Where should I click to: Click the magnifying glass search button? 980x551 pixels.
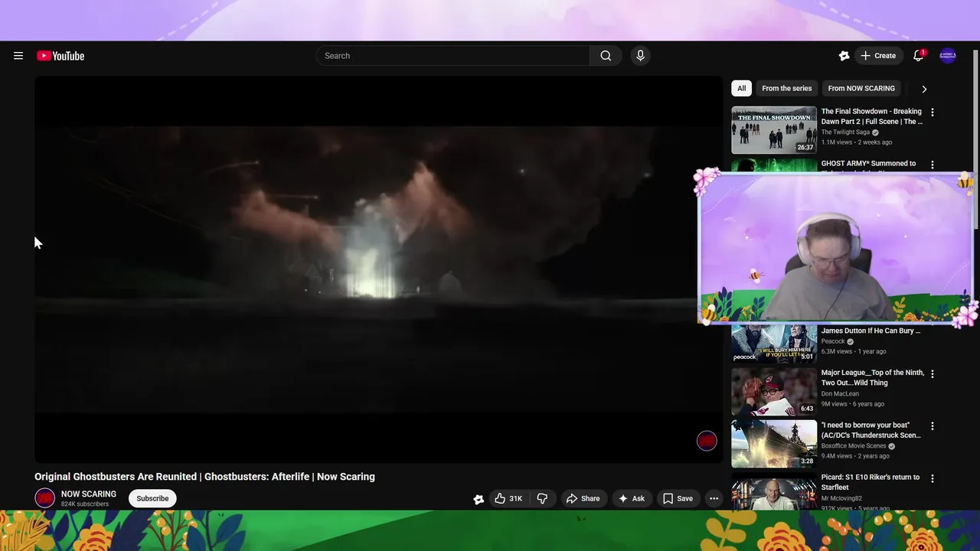606,56
